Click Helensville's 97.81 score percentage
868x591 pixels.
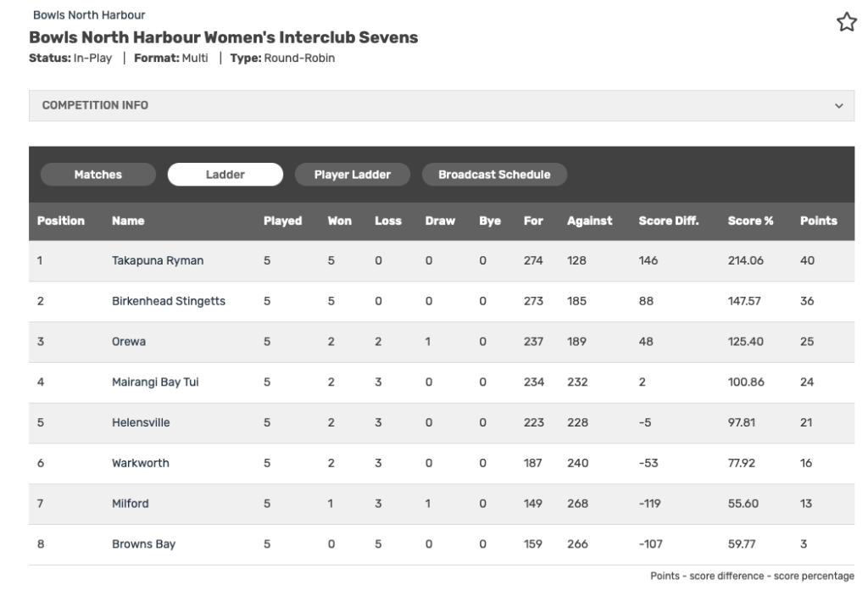pos(741,422)
